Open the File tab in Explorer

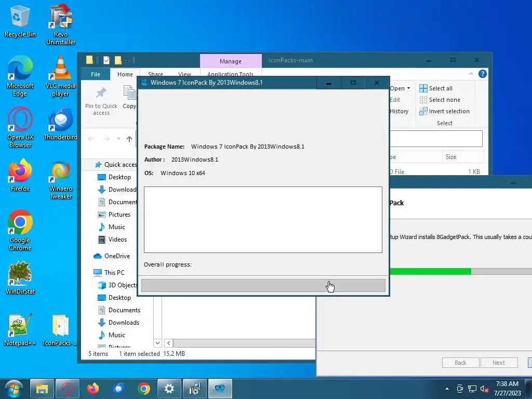tap(96, 74)
